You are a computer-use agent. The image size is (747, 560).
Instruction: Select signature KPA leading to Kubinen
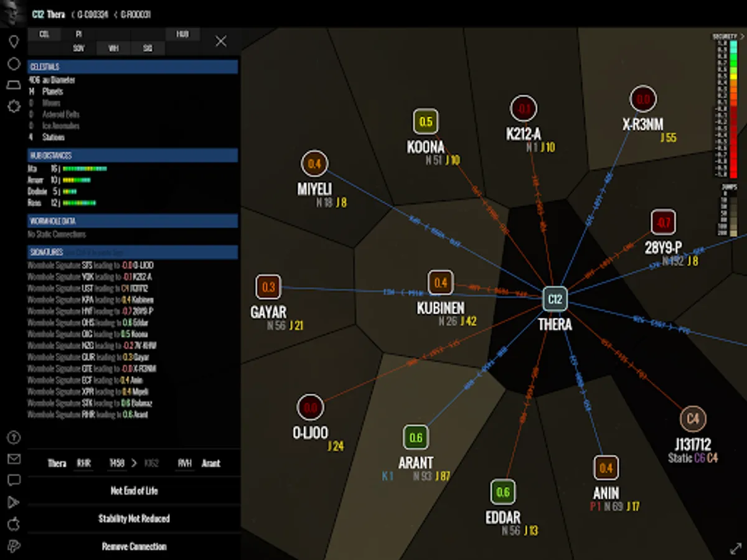pos(89,300)
